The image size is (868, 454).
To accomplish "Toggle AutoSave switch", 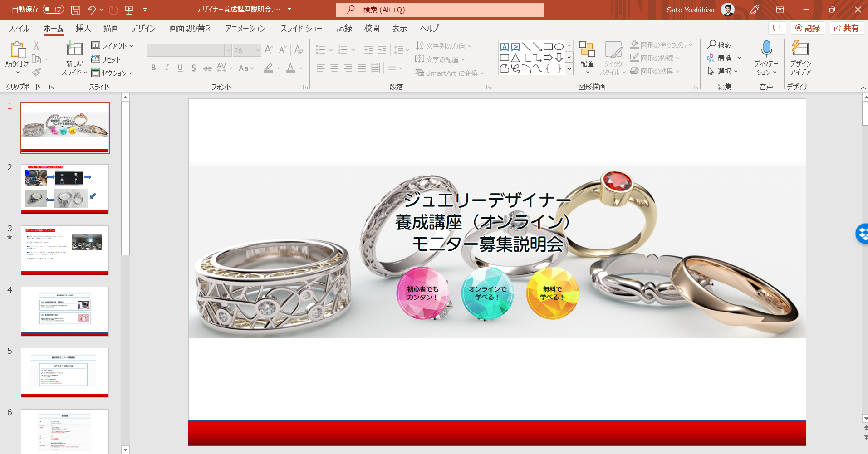I will coord(53,10).
